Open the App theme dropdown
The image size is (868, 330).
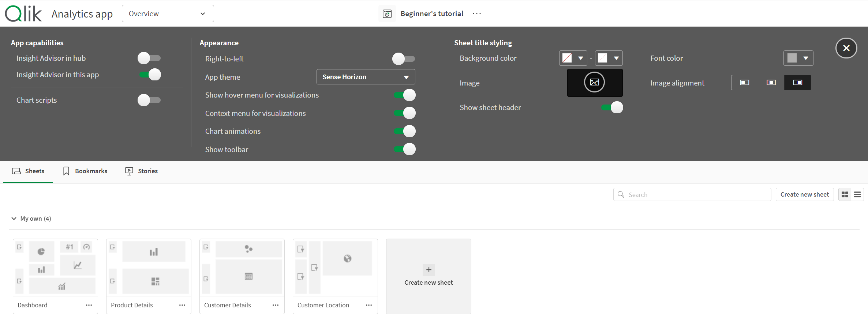tap(365, 77)
